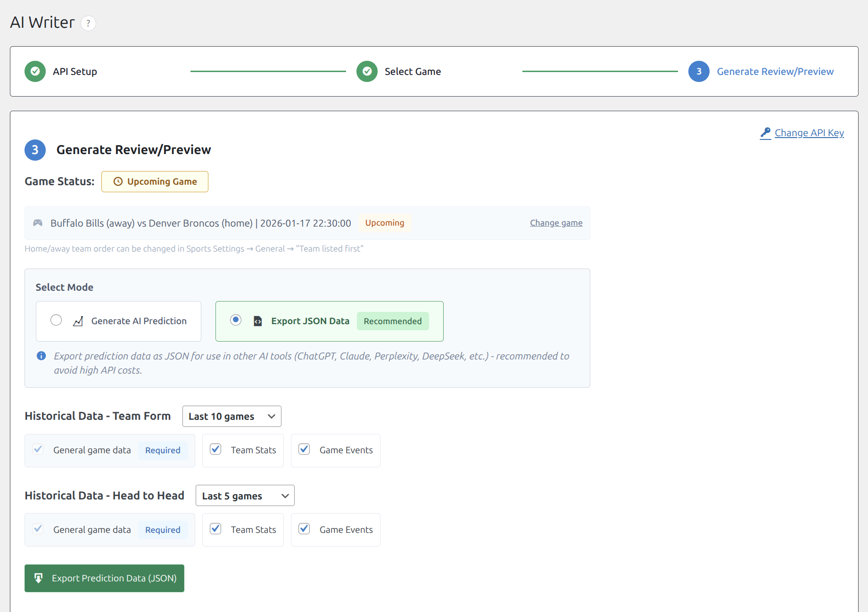Open the Change API Key link
This screenshot has height=612, width=868.
pos(809,133)
